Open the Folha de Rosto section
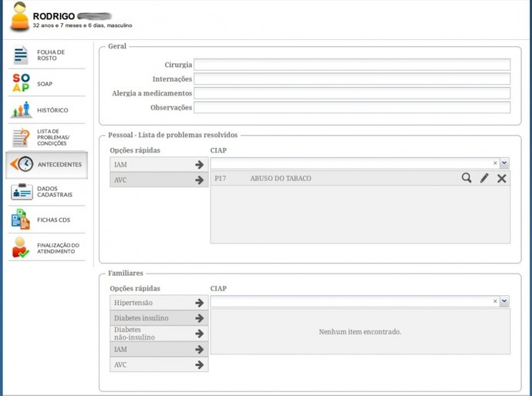The width and height of the screenshot is (532, 396). coord(46,55)
